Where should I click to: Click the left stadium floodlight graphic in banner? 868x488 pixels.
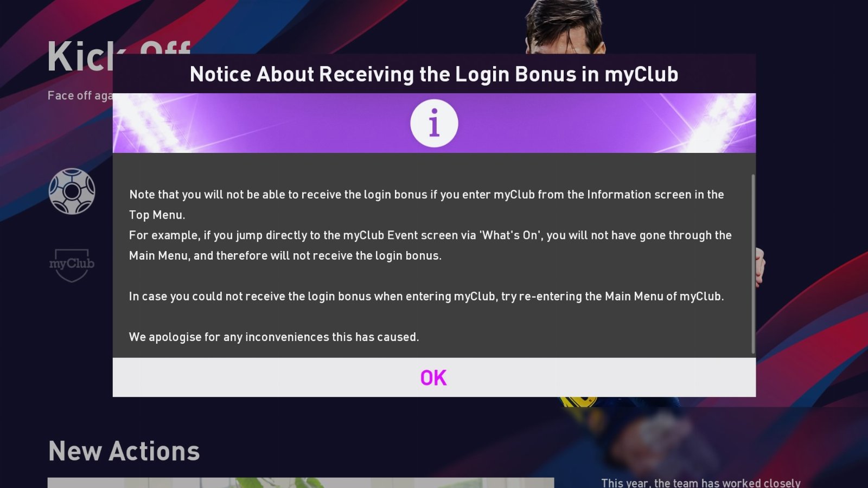click(x=149, y=123)
